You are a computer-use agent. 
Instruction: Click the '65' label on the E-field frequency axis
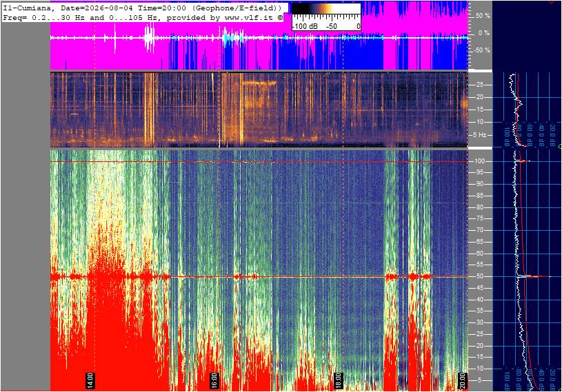[479, 242]
